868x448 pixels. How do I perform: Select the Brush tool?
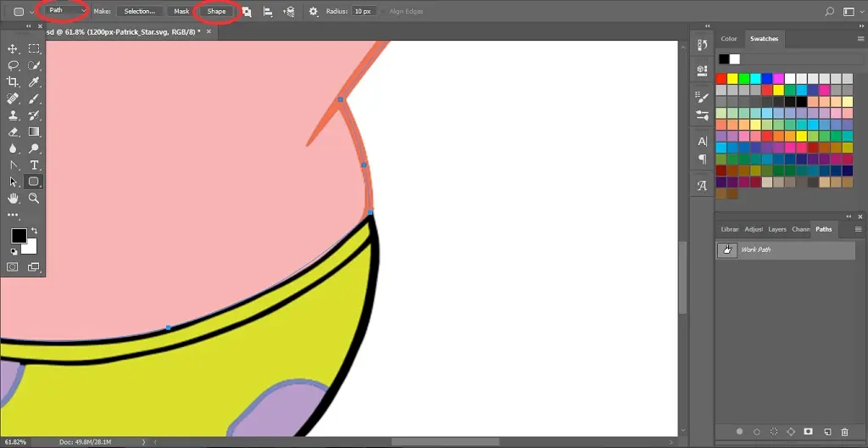[34, 98]
